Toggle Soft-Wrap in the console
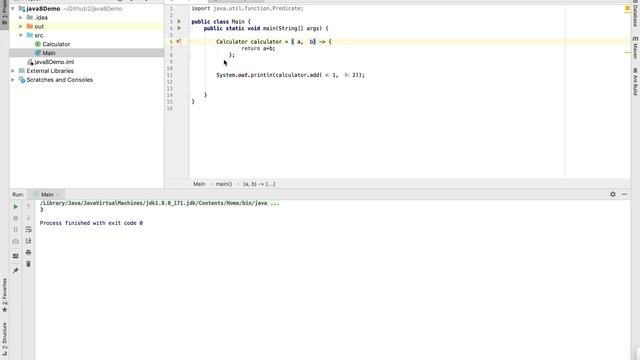The image size is (640, 360). pos(29,229)
